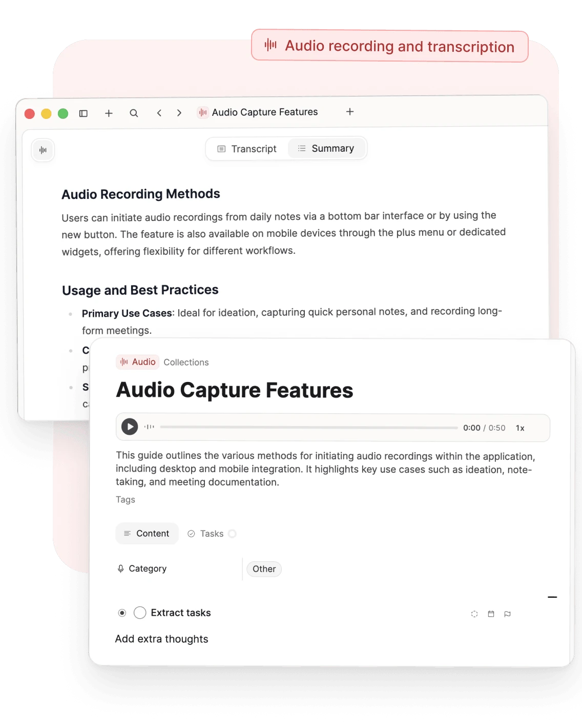Open the Other category value

click(264, 569)
